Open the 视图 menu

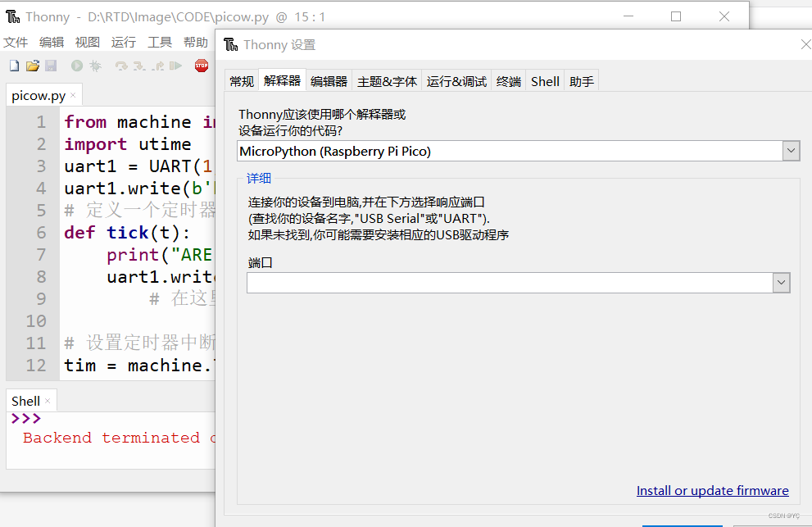click(x=87, y=42)
